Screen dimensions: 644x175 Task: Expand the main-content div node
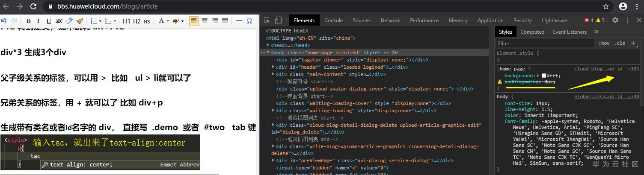point(274,74)
